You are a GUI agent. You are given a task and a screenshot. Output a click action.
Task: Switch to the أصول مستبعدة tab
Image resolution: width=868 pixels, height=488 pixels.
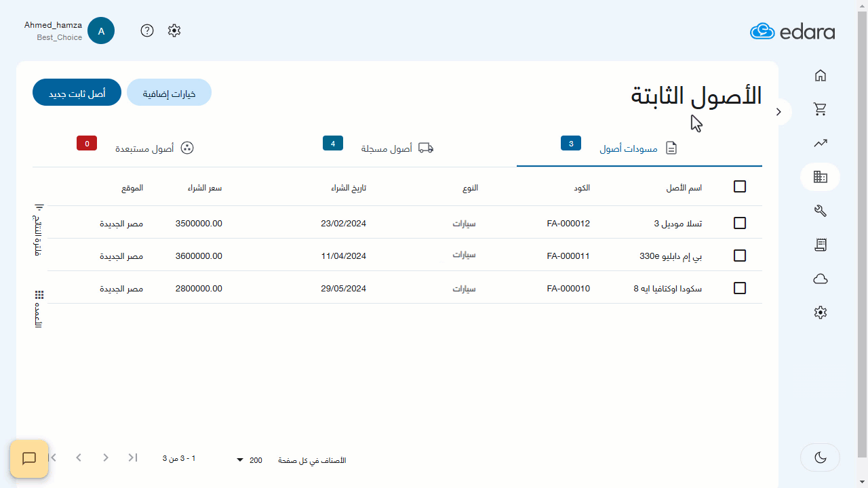pos(155,147)
